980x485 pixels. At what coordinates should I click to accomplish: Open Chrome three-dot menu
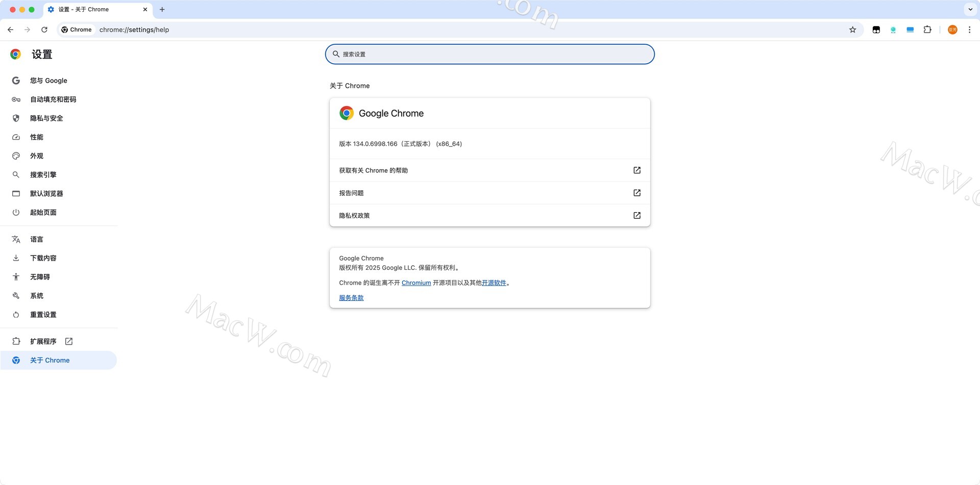(x=969, y=30)
